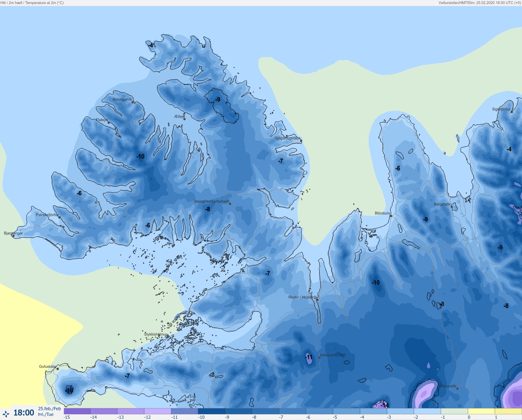Screen dimensions: 522x420
Task: Select the Flateyri station label
Action: [102, 120]
